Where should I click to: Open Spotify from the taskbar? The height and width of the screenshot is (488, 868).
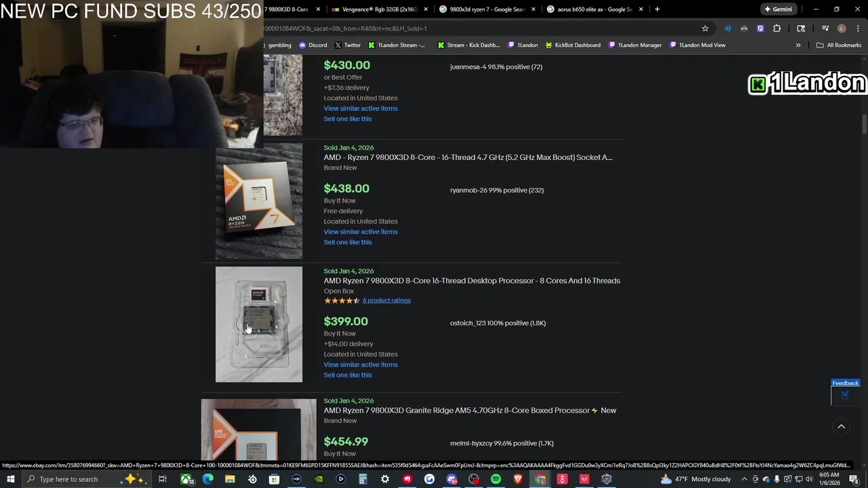click(496, 479)
